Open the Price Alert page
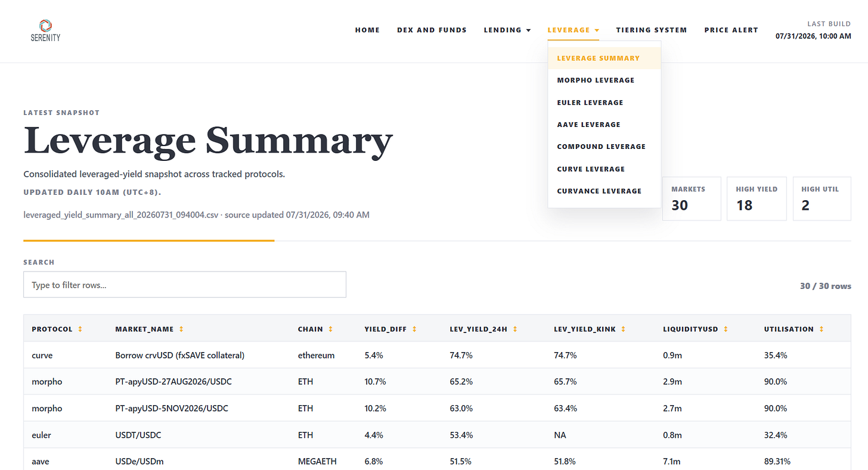Viewport: 868px width, 470px height. click(731, 30)
